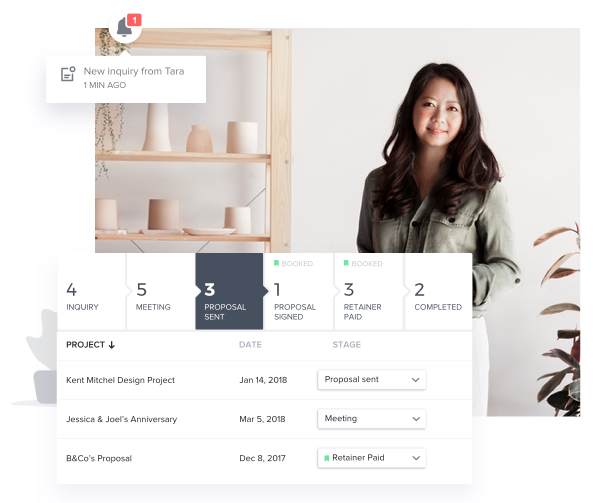Select the Retainer Paid stage tab
603x503 pixels.
point(368,291)
